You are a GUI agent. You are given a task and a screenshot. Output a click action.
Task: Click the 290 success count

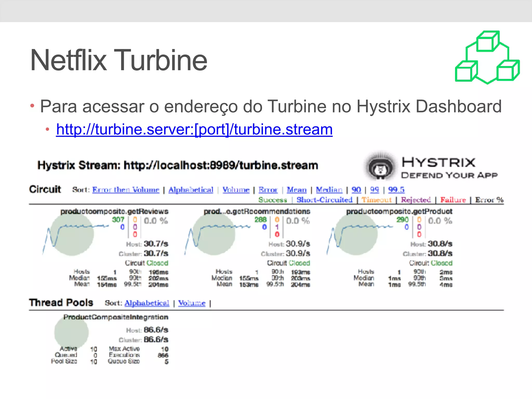tap(403, 220)
